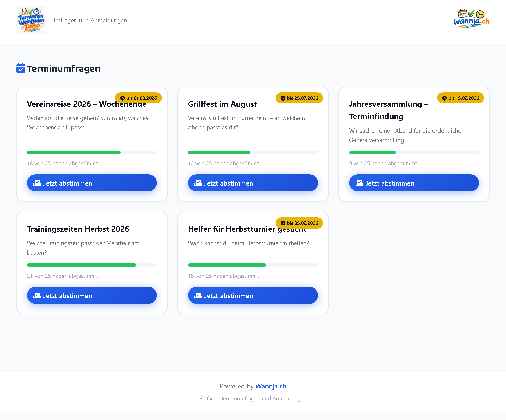
Task: Click '18 von 25 haben abgestimmt' text
Action: (62, 164)
